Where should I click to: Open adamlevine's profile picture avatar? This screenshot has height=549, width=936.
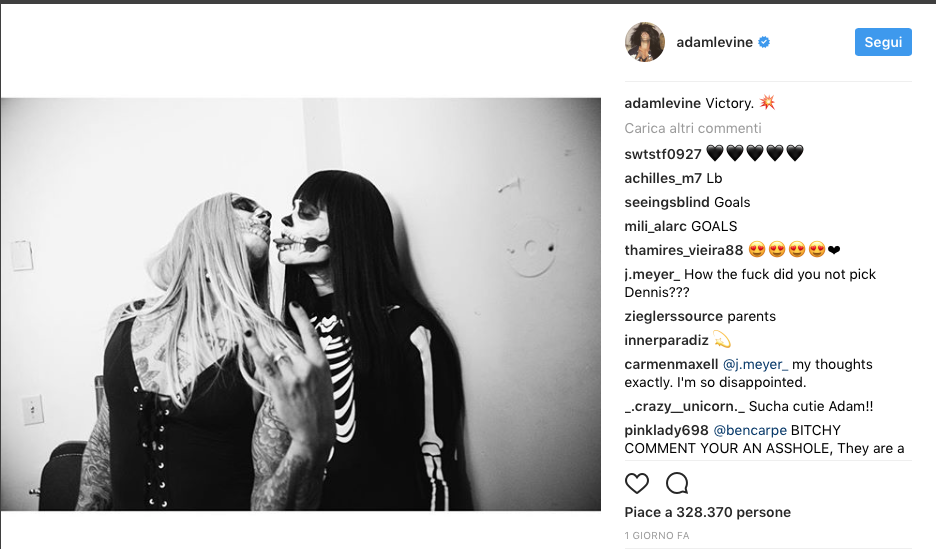click(x=645, y=42)
